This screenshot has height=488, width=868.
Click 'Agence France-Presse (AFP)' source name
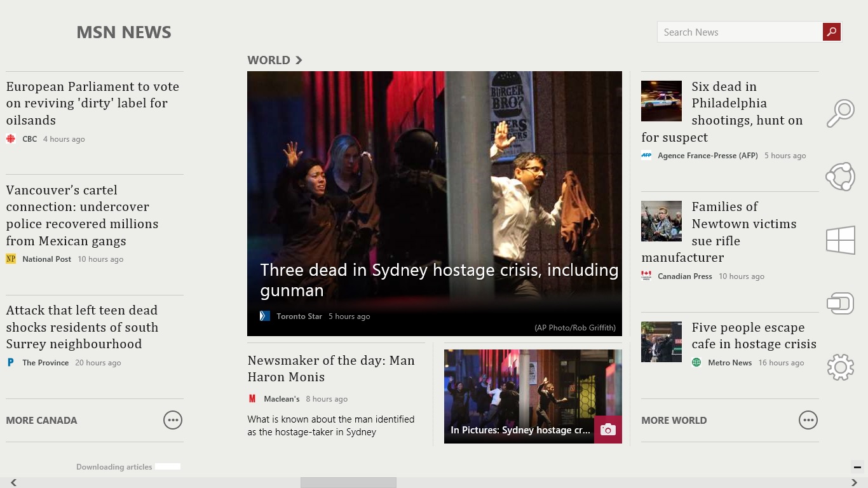coord(708,155)
